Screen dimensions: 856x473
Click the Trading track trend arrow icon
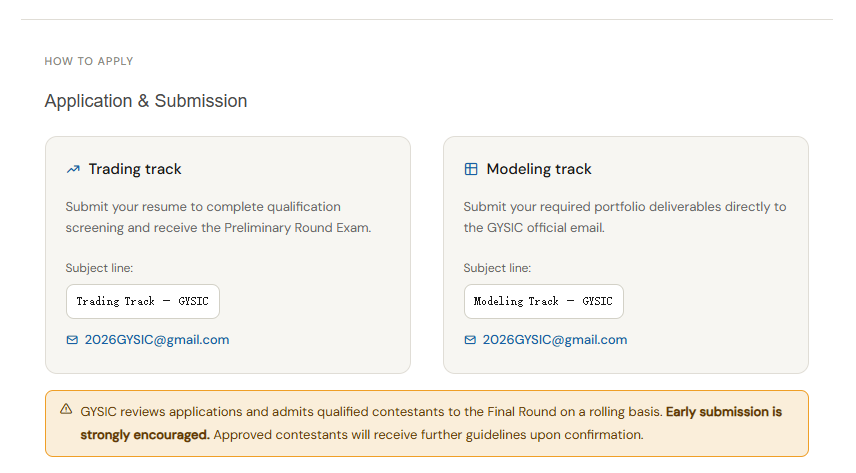pyautogui.click(x=73, y=170)
